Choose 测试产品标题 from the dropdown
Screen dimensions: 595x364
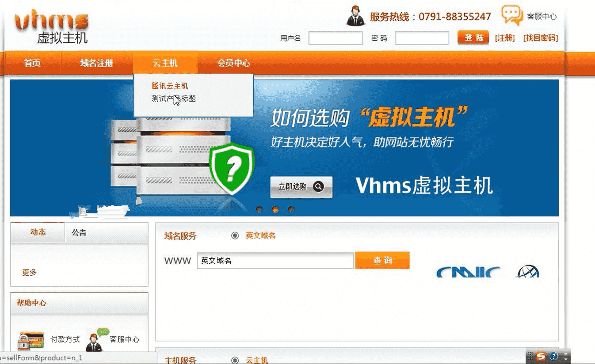173,99
